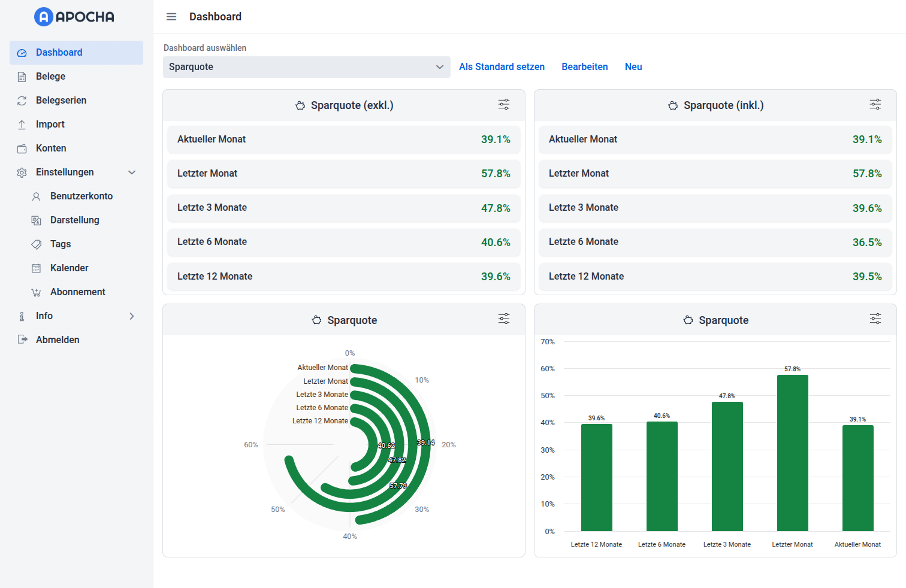Click the Als Standard setzen link
Screen dimensions: 906x588
[502, 66]
